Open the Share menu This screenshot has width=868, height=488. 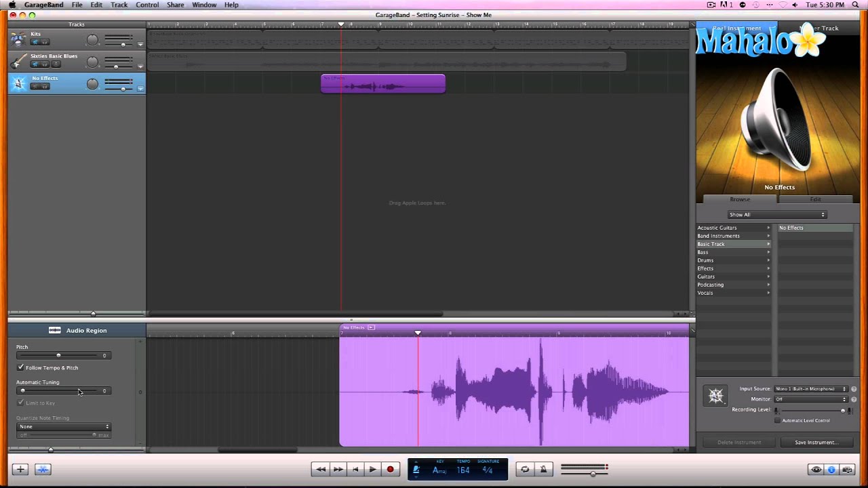(175, 5)
